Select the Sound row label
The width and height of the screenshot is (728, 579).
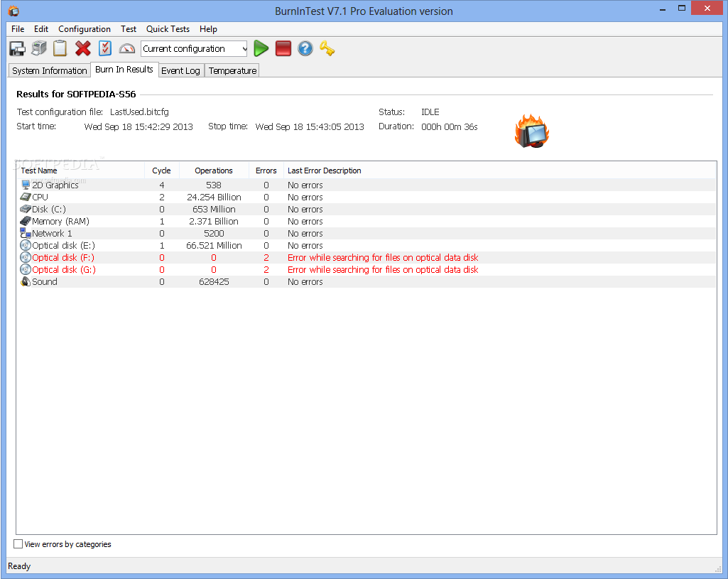pyautogui.click(x=45, y=281)
